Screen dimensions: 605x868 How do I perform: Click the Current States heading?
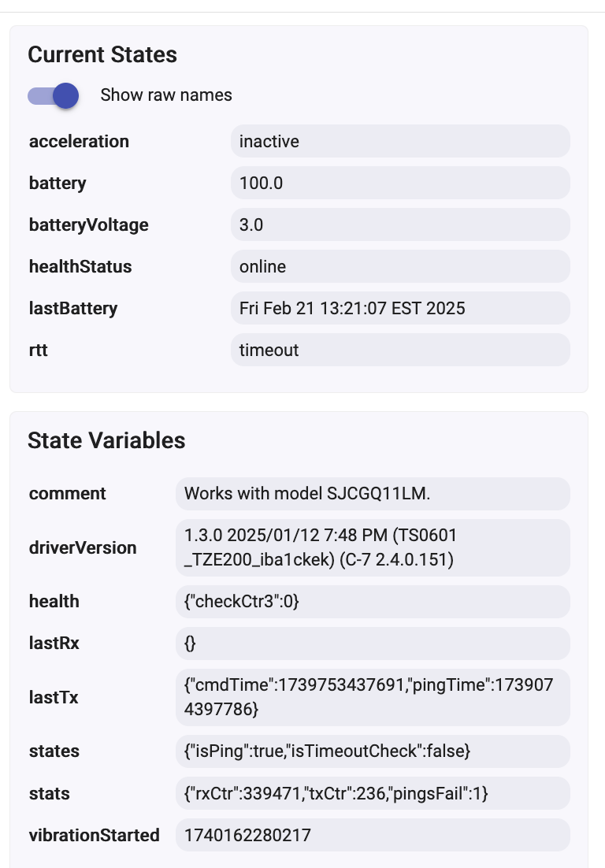point(102,54)
